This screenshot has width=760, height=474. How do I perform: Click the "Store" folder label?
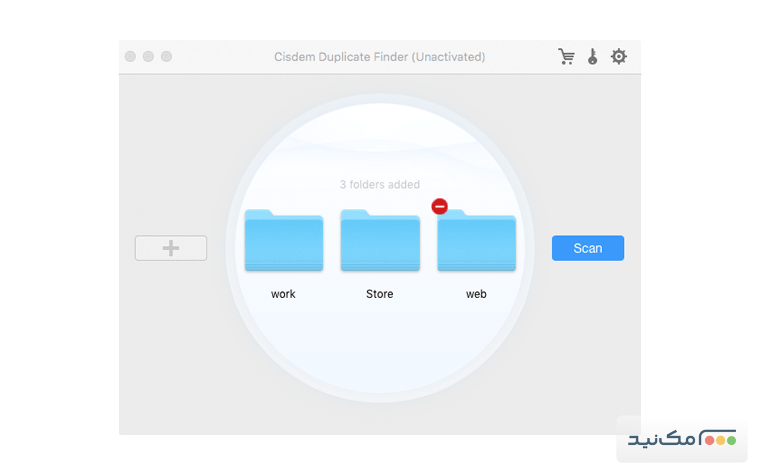380,294
